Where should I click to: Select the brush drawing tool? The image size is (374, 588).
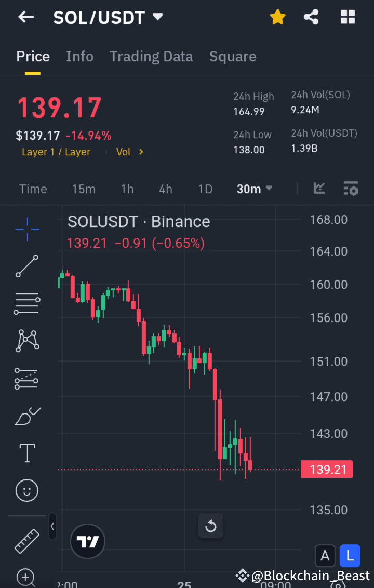click(x=26, y=416)
